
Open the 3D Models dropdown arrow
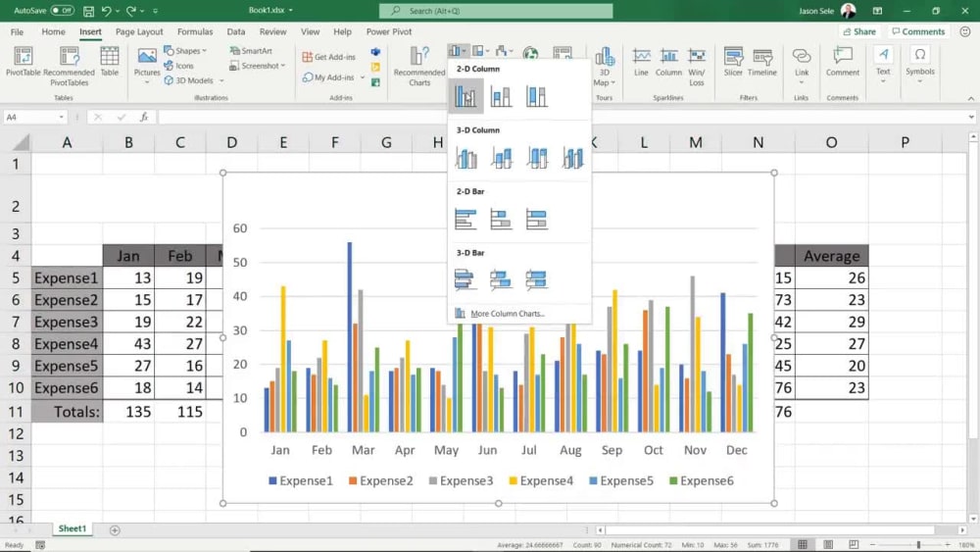point(221,80)
